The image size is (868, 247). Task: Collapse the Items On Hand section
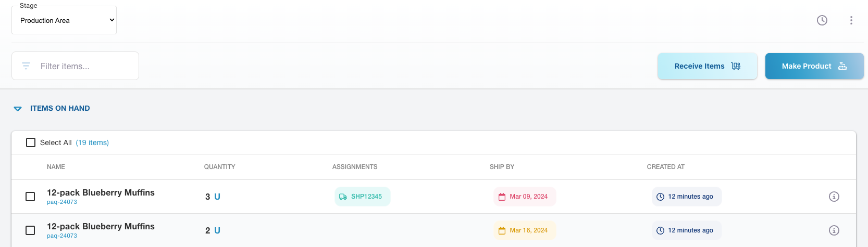(x=18, y=109)
